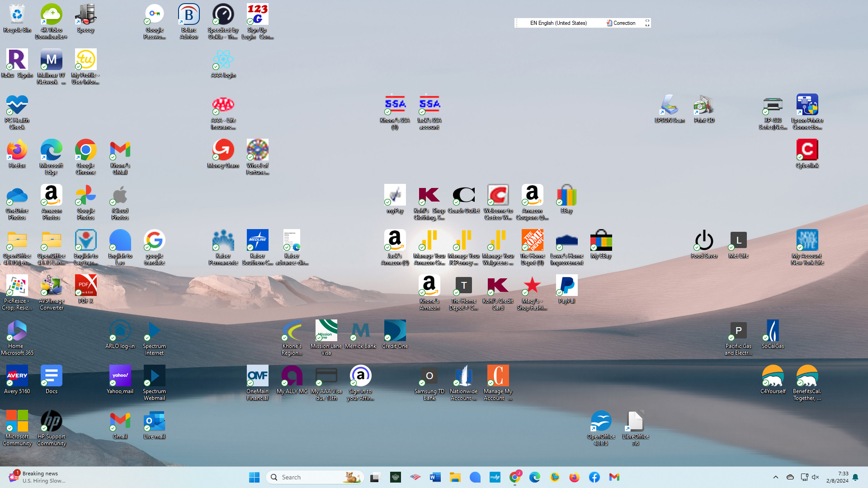Launch Google Chrome from the taskbar
This screenshot has height=488, width=868.
tap(515, 477)
